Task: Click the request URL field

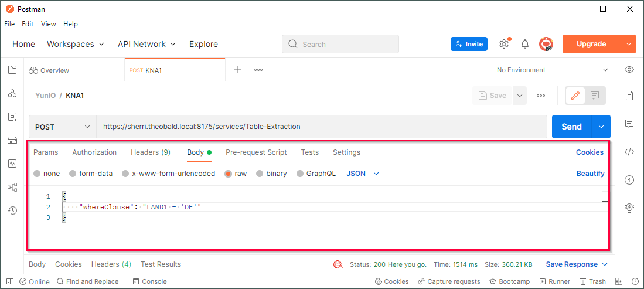Action: pos(322,127)
